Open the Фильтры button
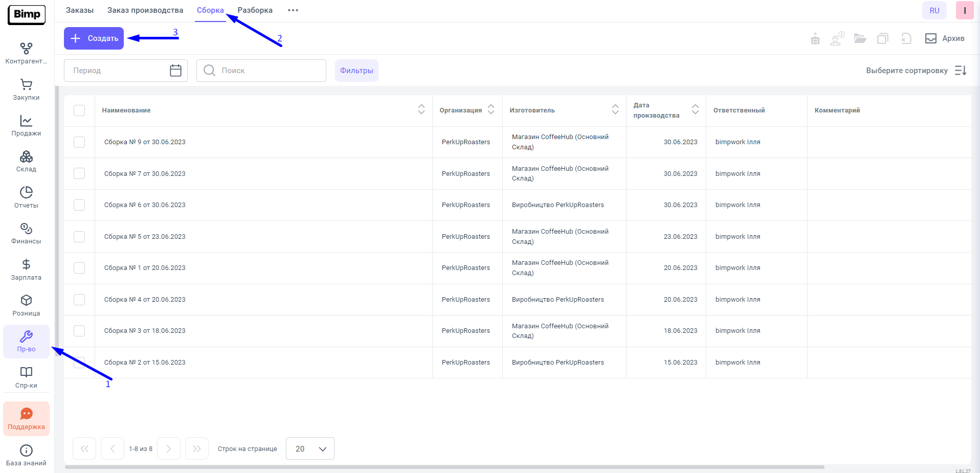This screenshot has height=473, width=980. point(357,71)
